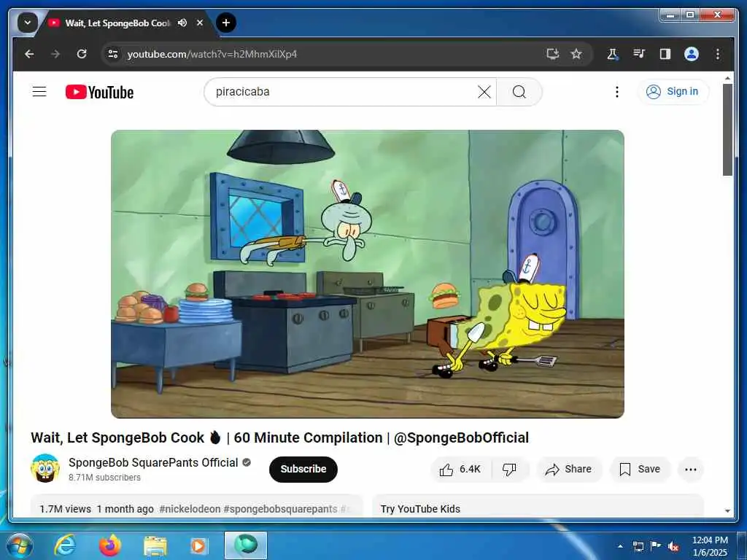Open Chrome Labs flask icon

pyautogui.click(x=613, y=54)
